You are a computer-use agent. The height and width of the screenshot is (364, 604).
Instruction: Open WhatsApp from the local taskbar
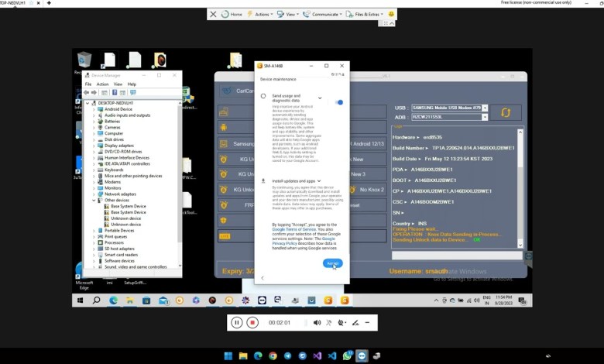(x=348, y=356)
